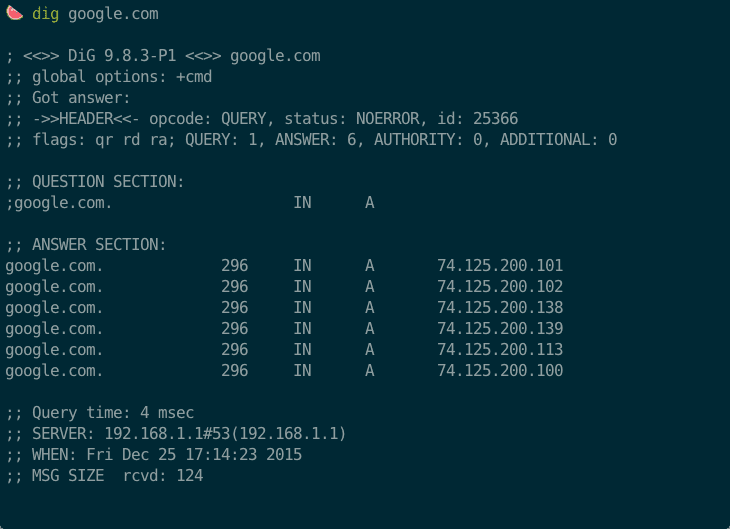Click the ;google.com. question entry

pyautogui.click(x=59, y=203)
